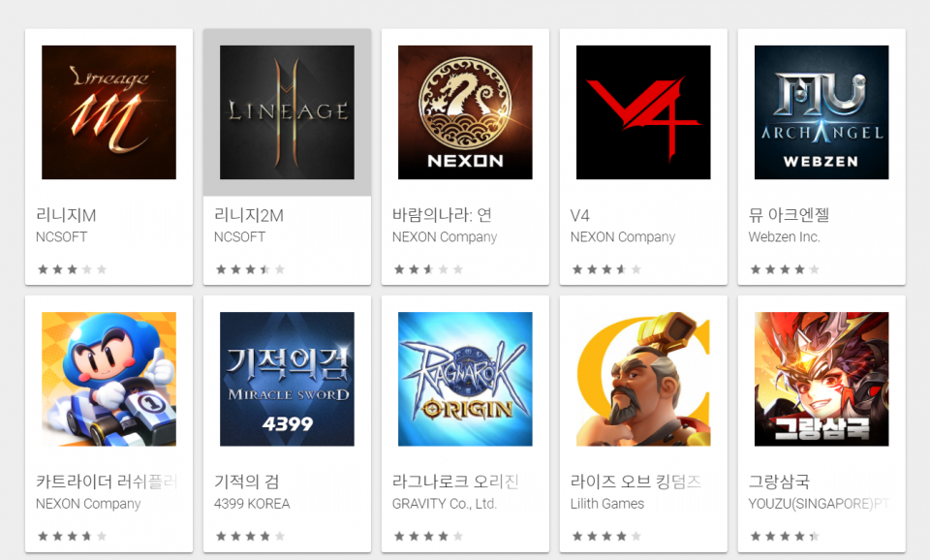The image size is (930, 560).
Task: Open the 4399 KOREA developer link
Action: click(252, 504)
